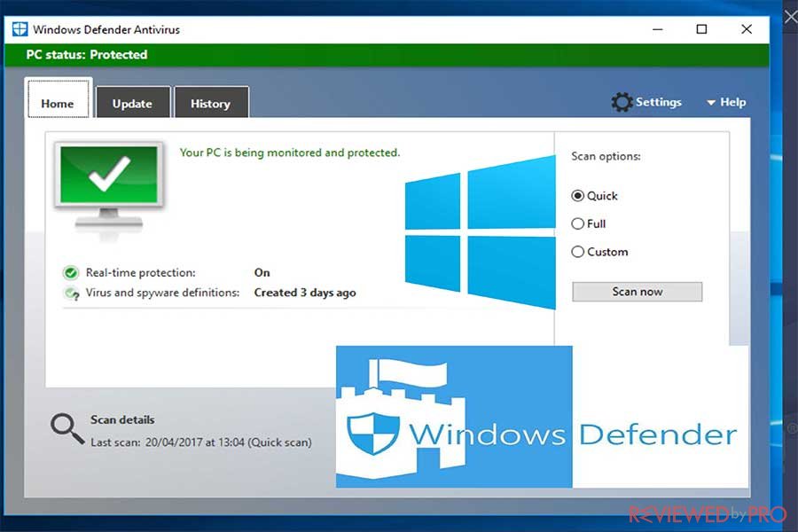Click the Real-time protection 'On' value
The height and width of the screenshot is (532, 798).
[x=262, y=272]
